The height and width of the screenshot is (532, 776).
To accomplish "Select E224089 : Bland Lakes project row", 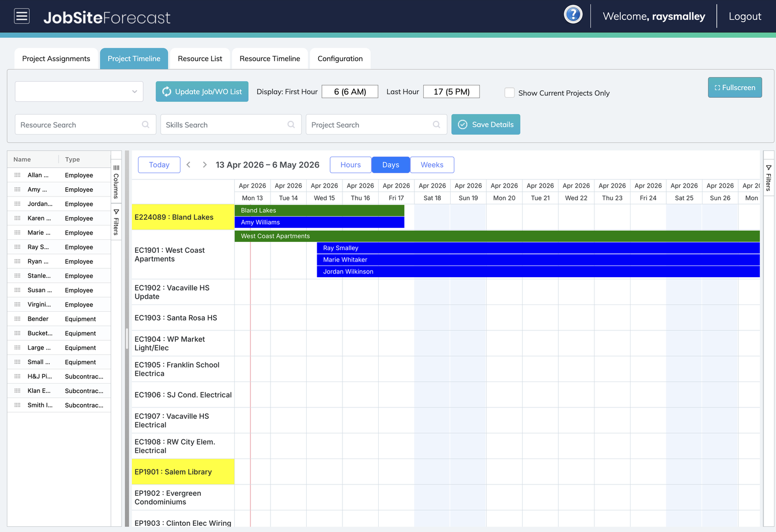I will coord(183,217).
